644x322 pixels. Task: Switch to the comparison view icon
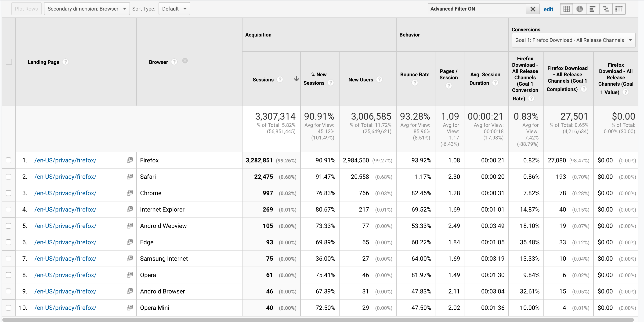point(606,9)
